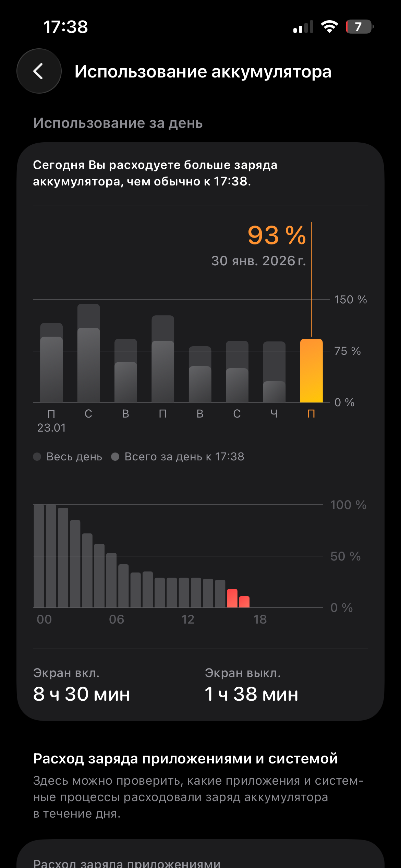Tap the orange "93 %" usage value

276,236
